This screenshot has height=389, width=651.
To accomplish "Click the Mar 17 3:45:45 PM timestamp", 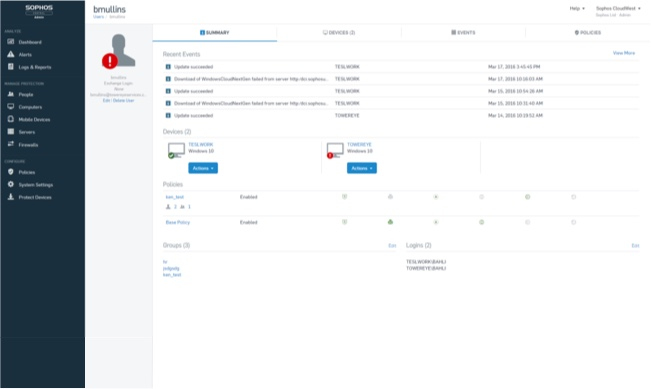I will [514, 66].
